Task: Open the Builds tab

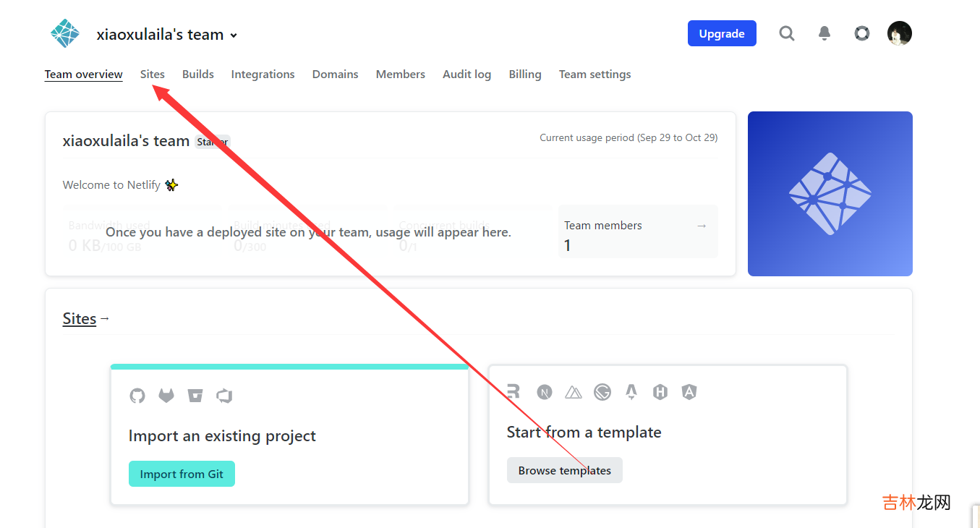Action: (x=197, y=74)
